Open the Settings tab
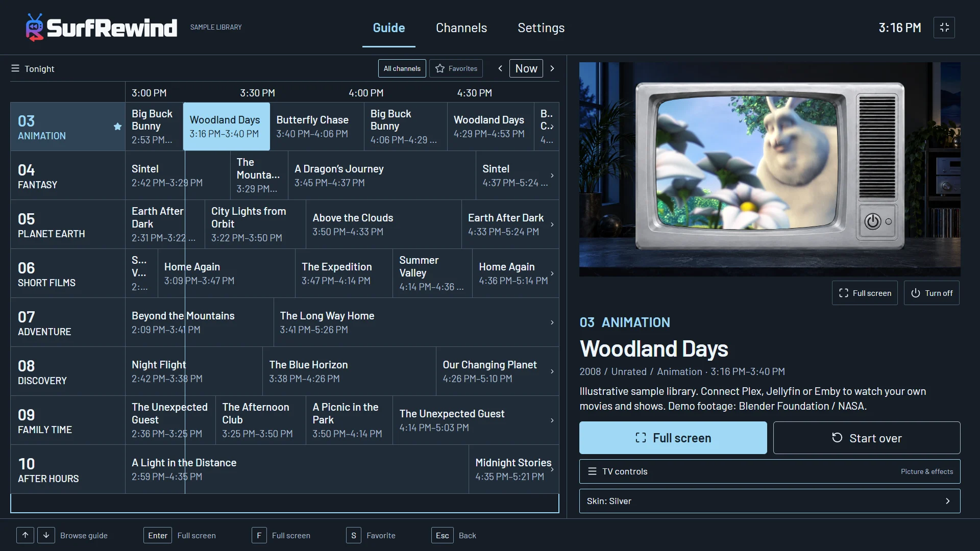Viewport: 980px width, 551px height. coord(541,28)
